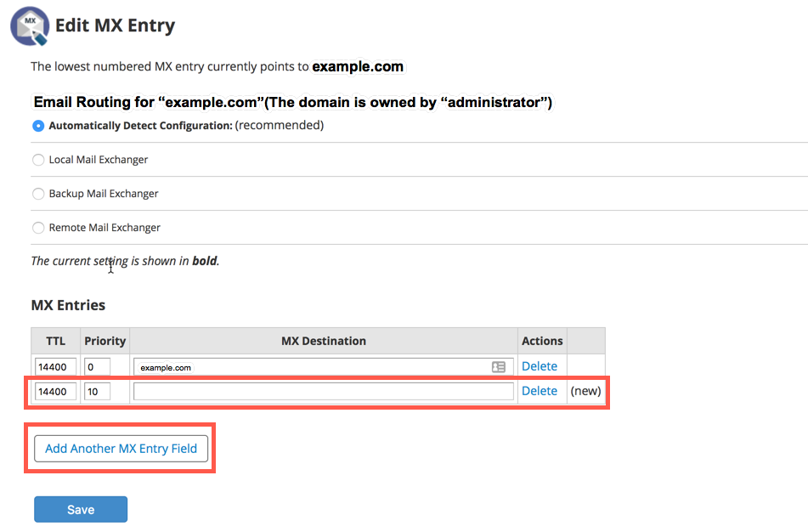This screenshot has width=808, height=532.
Task: Choose the Remote Mail Exchanger option
Action: click(38, 228)
